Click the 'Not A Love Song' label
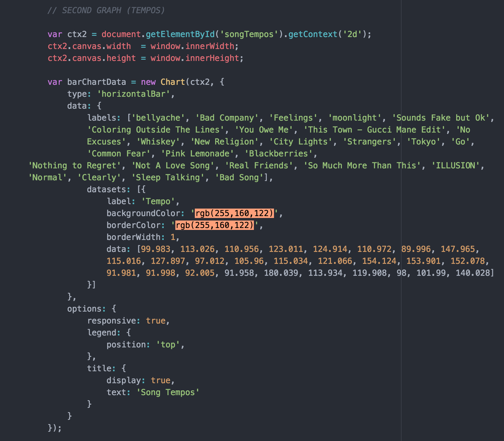 (173, 166)
